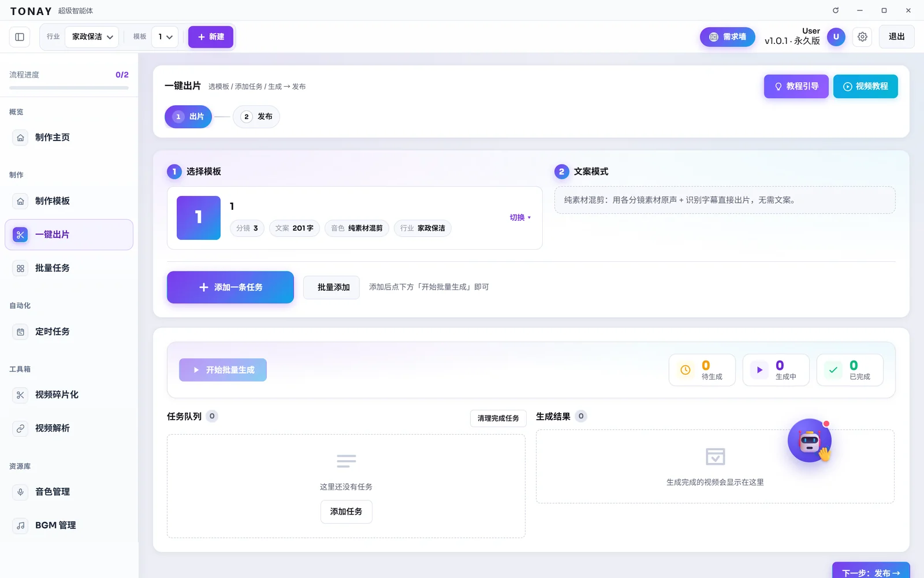
Task: Open 制作模板 in sidebar
Action: 69,201
